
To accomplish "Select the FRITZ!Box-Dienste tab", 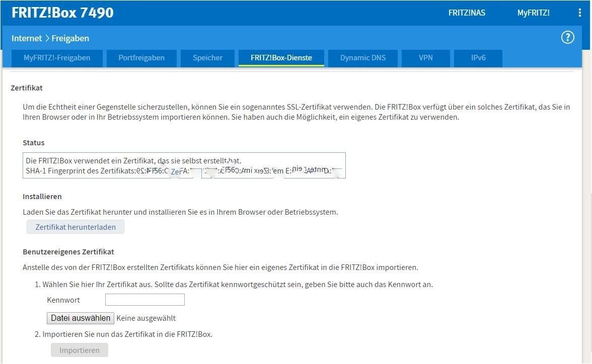I will (281, 58).
